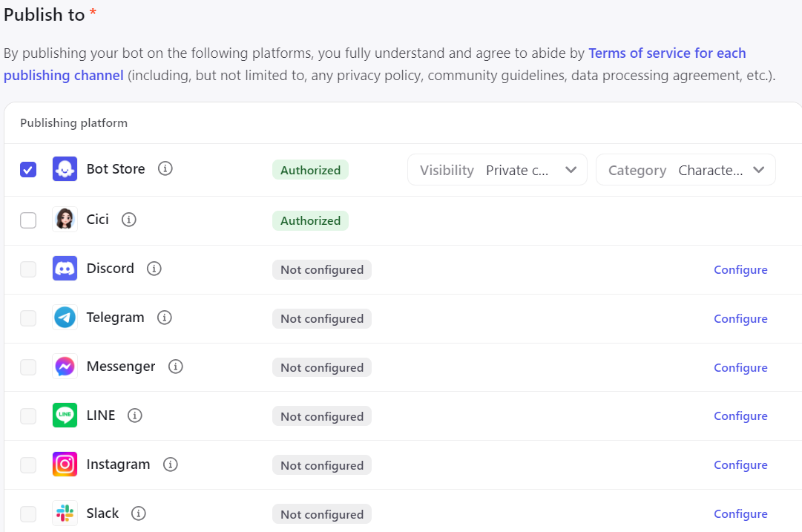The width and height of the screenshot is (802, 532).
Task: Click the Instagram logo icon
Action: [x=65, y=464]
